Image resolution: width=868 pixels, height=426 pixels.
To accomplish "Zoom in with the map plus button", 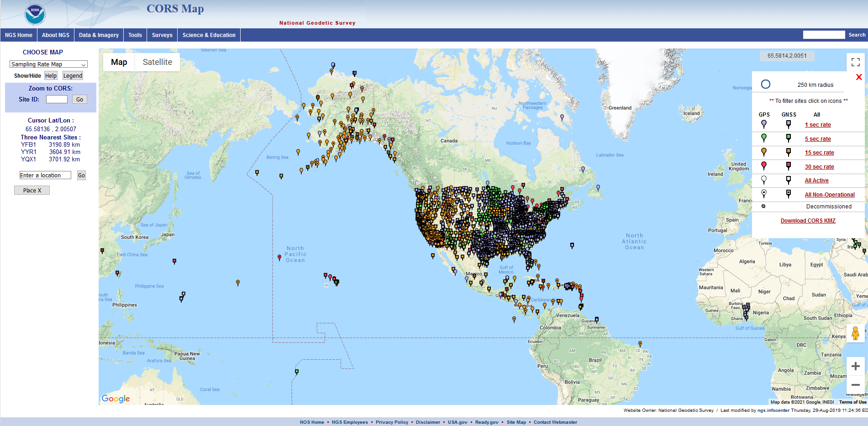I will (x=855, y=366).
